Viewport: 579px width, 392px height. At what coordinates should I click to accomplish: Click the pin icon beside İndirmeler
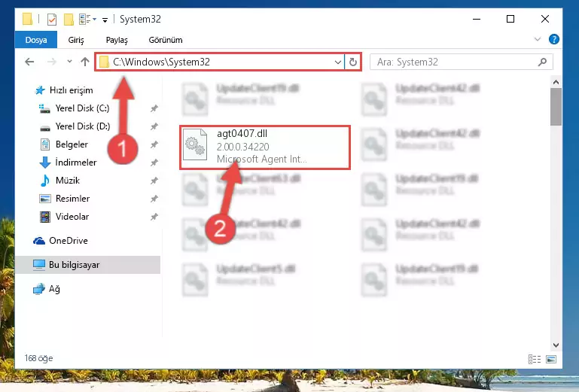click(x=154, y=163)
